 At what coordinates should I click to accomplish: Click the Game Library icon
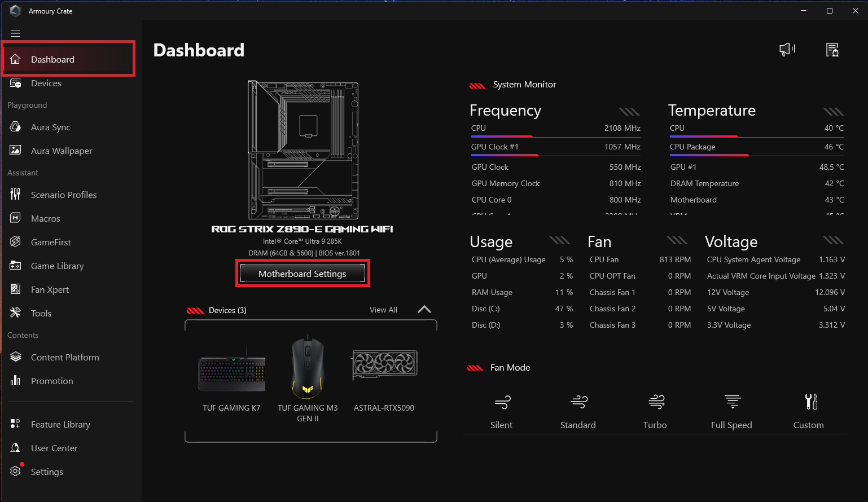point(15,266)
